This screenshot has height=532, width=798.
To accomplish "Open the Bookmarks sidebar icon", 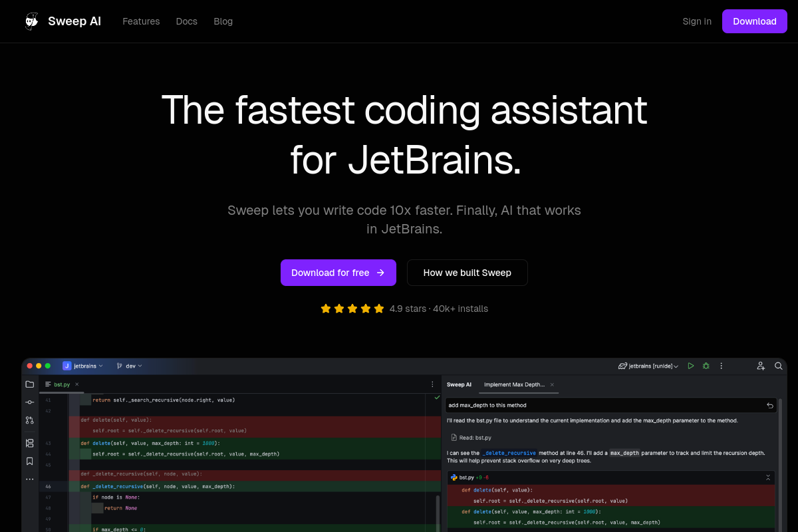I will click(x=29, y=461).
